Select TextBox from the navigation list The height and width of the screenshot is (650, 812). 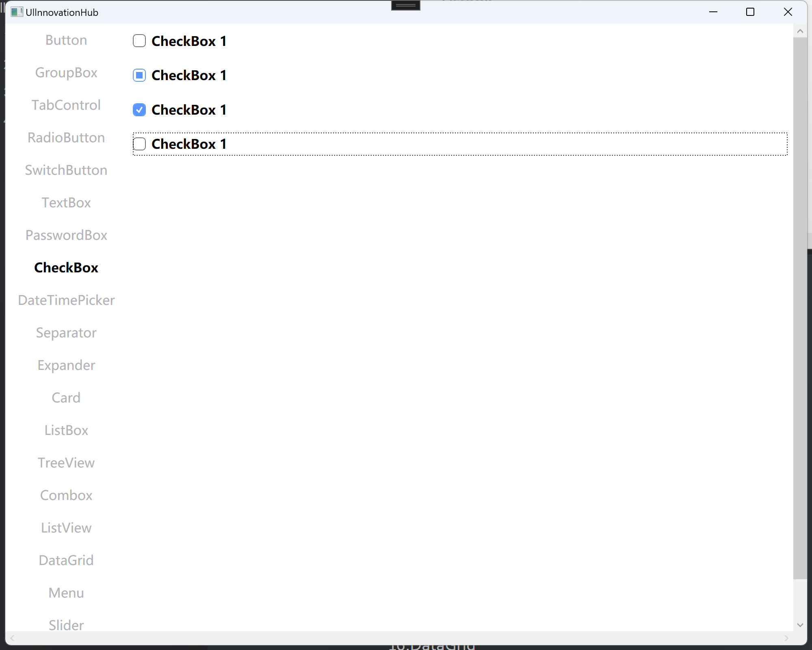66,203
